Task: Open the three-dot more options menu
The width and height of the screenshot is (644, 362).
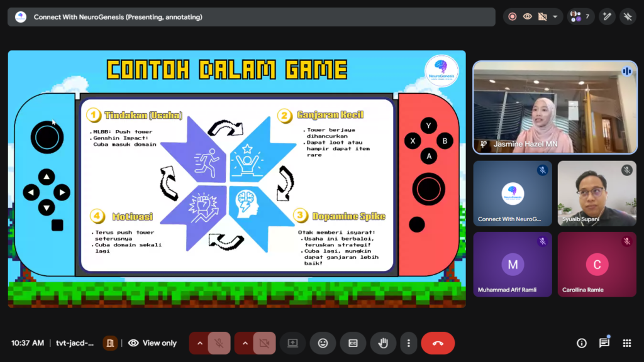Action: (409, 343)
